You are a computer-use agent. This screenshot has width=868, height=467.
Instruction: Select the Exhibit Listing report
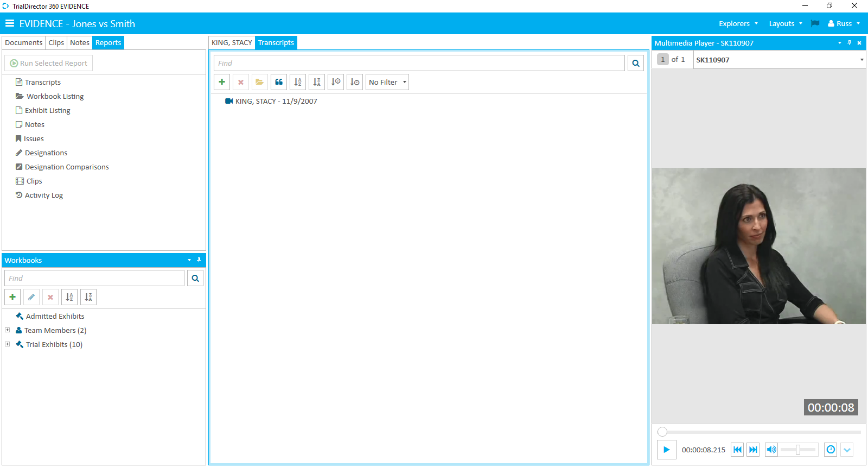43,110
